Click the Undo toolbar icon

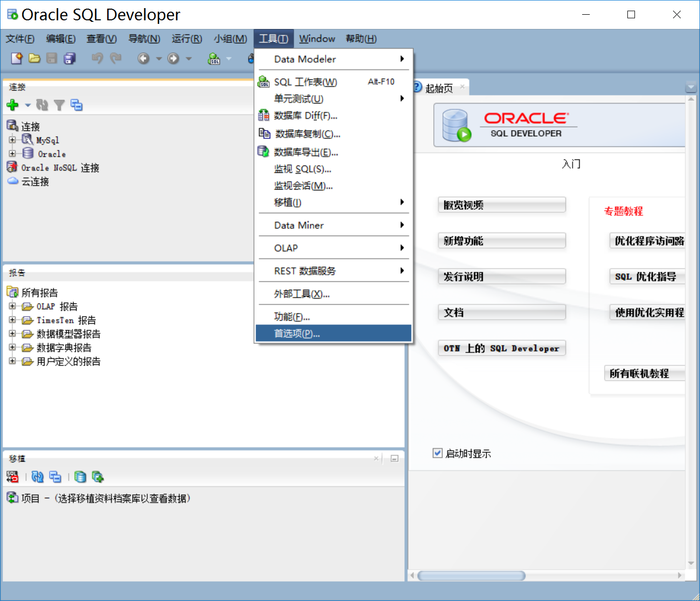pyautogui.click(x=97, y=58)
